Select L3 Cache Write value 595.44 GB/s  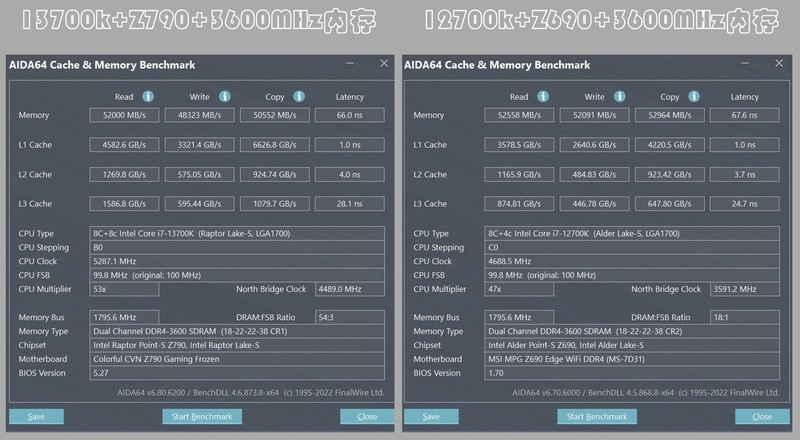pos(199,204)
